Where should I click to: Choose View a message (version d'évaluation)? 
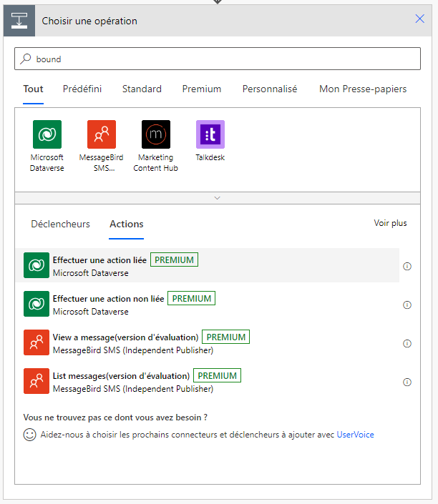tap(208, 342)
